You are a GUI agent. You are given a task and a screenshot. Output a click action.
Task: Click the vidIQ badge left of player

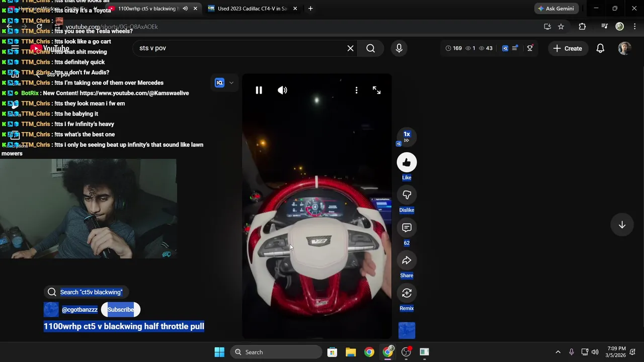point(219,83)
